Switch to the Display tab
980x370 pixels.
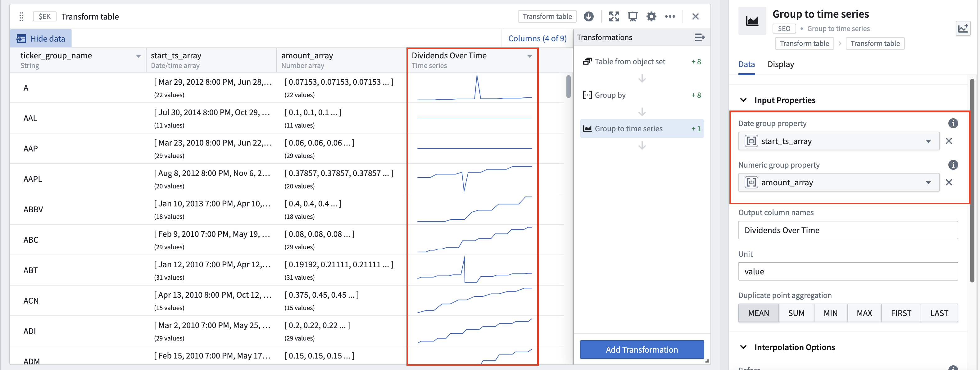781,64
